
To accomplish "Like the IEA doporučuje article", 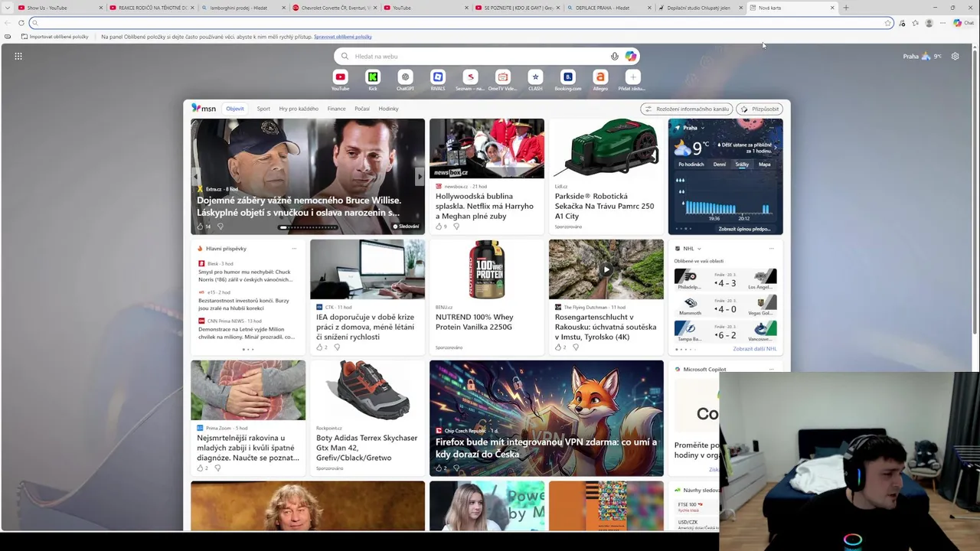I will 320,347.
